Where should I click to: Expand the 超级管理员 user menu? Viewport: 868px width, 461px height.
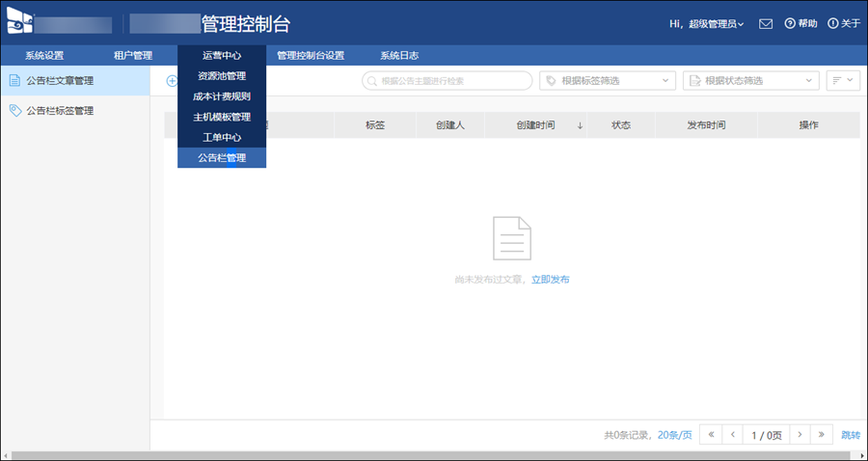coord(717,24)
